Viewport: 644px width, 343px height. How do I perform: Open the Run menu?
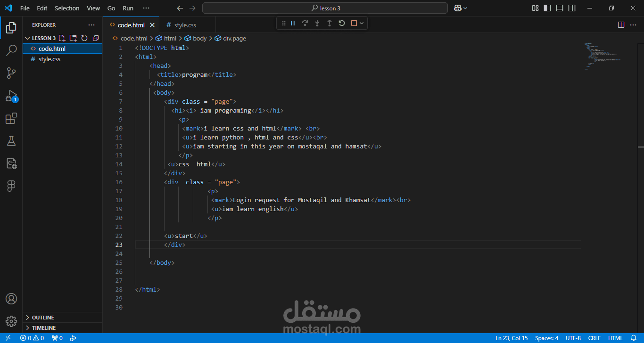point(128,8)
